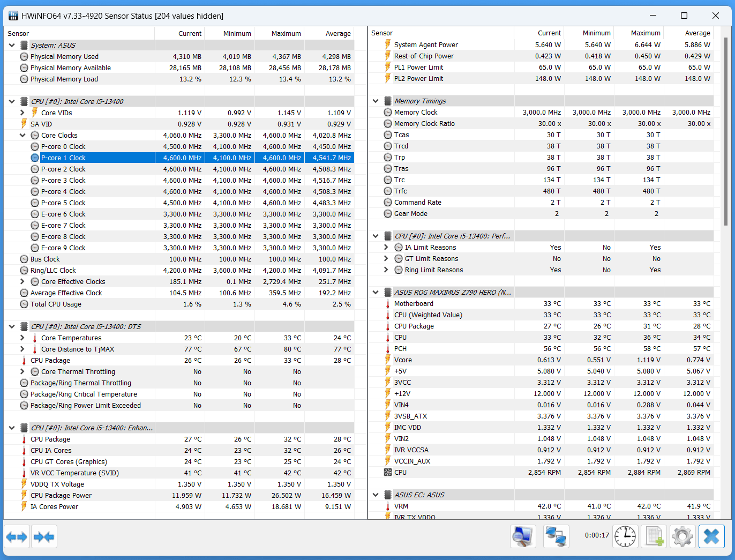735x560 pixels.
Task: Select the Memory Clock Ratio row
Action: (541, 123)
